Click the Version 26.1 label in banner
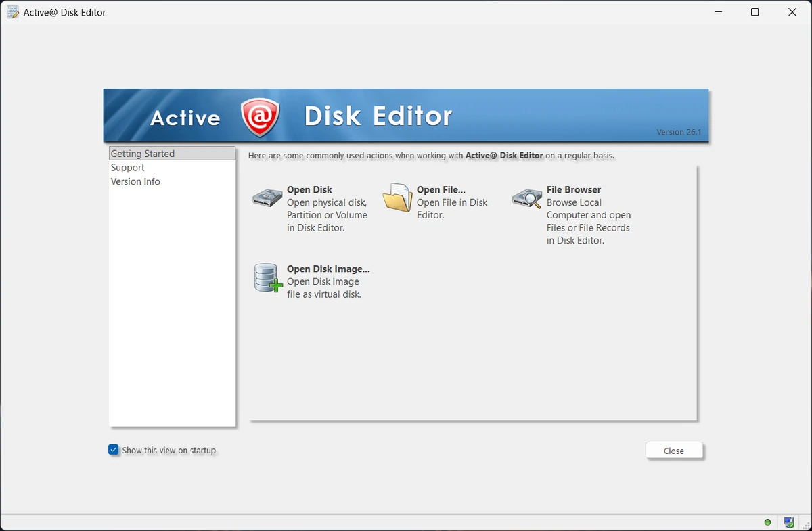The image size is (812, 531). [x=679, y=132]
